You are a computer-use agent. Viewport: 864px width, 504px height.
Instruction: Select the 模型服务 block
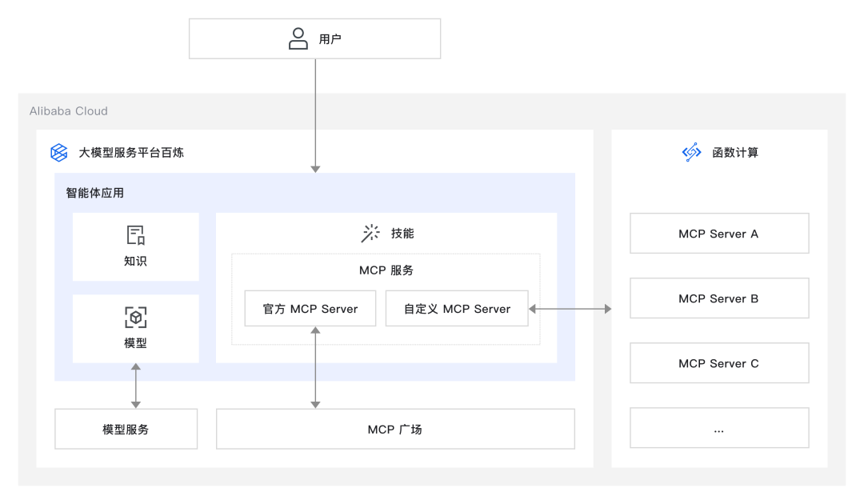coord(126,429)
